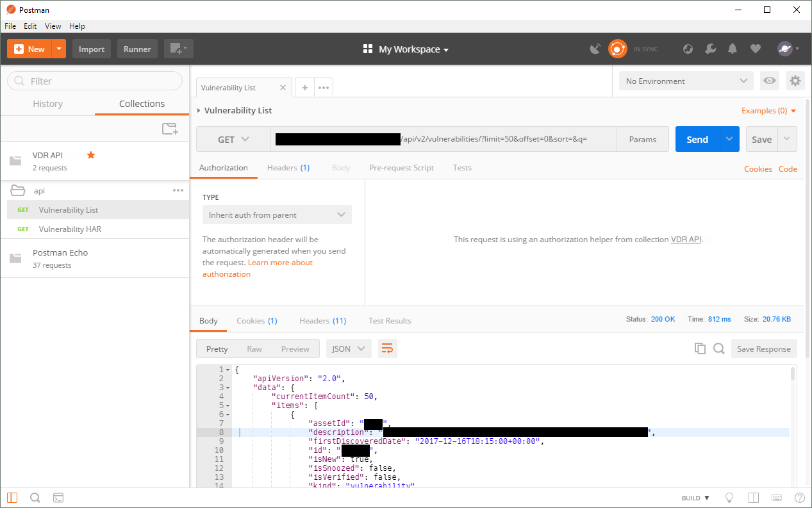
Task: Open the interceptor globe icon in header
Action: pyautogui.click(x=688, y=49)
